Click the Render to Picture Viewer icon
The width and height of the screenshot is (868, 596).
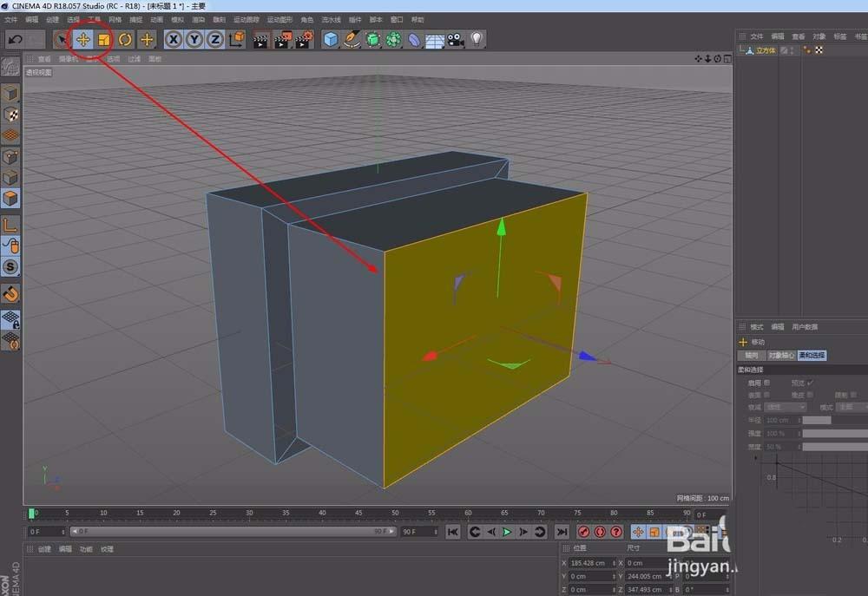[282, 39]
